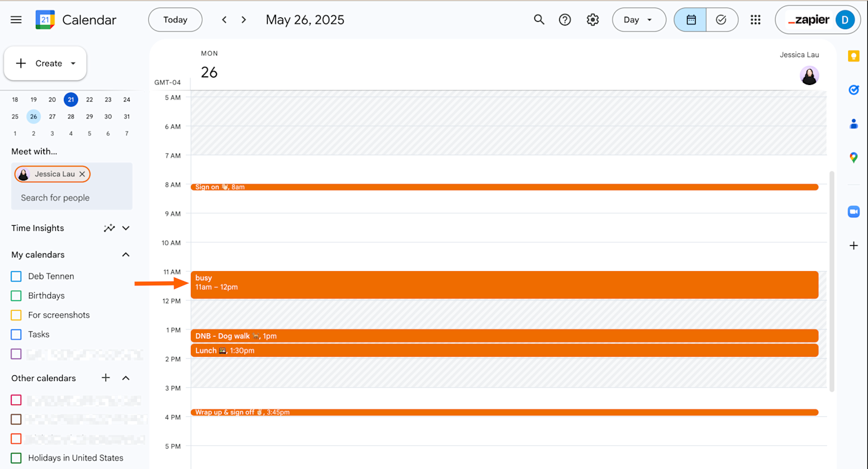Open the account avatar D
Viewport: 868px width, 469px height.
pyautogui.click(x=844, y=20)
